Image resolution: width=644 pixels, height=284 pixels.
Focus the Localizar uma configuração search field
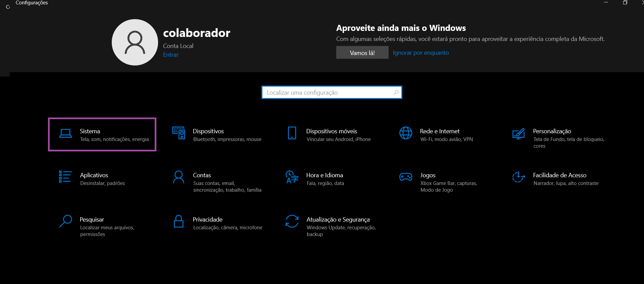coord(327,93)
